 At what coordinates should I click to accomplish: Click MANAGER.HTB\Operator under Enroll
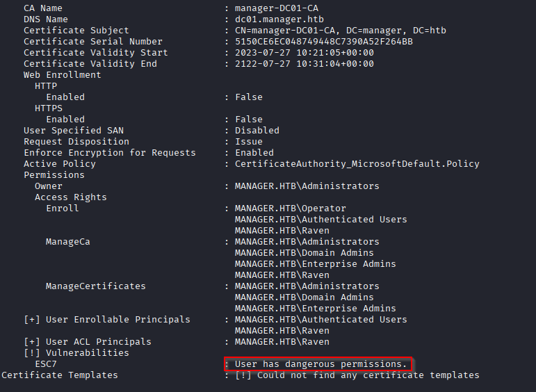pos(290,208)
